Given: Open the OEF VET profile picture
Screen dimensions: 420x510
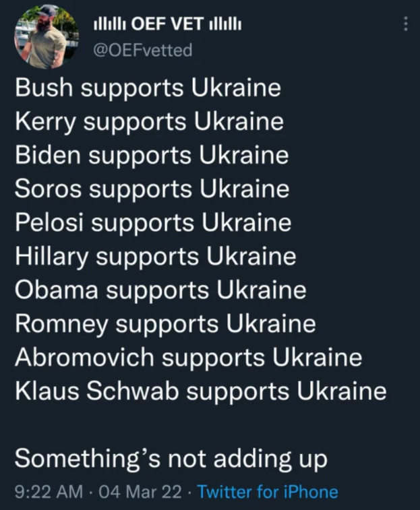Looking at the screenshot, I should pos(47,36).
